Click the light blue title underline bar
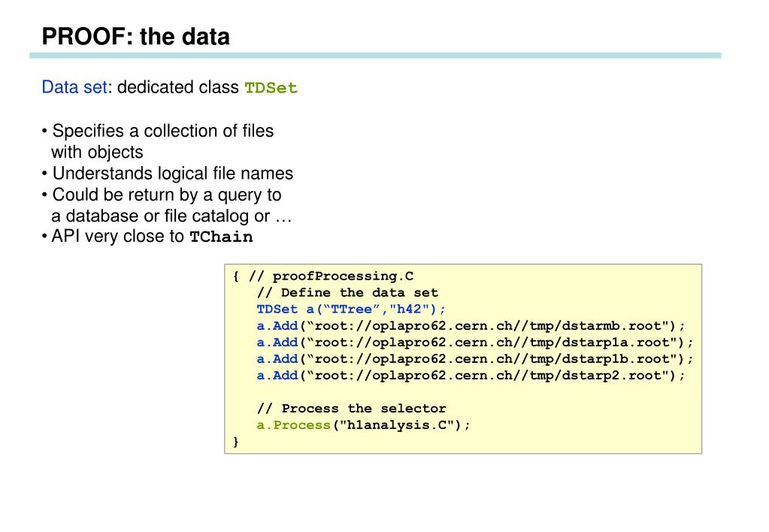 point(375,56)
